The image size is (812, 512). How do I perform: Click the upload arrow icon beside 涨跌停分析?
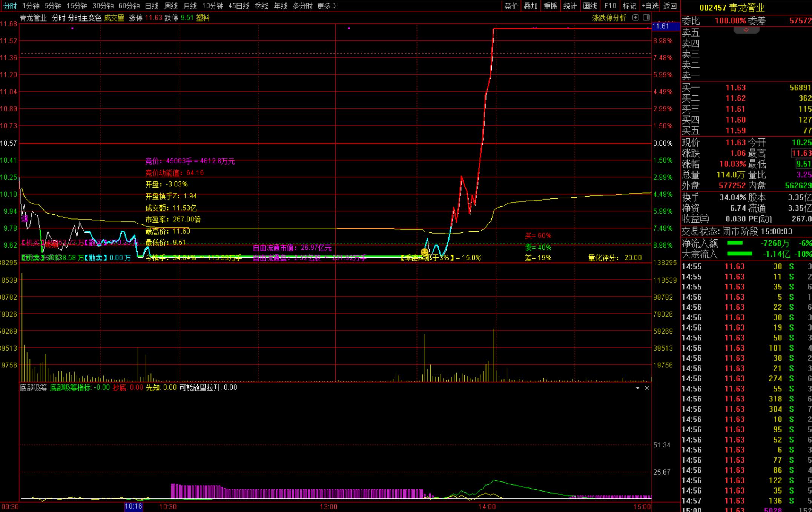(x=635, y=17)
